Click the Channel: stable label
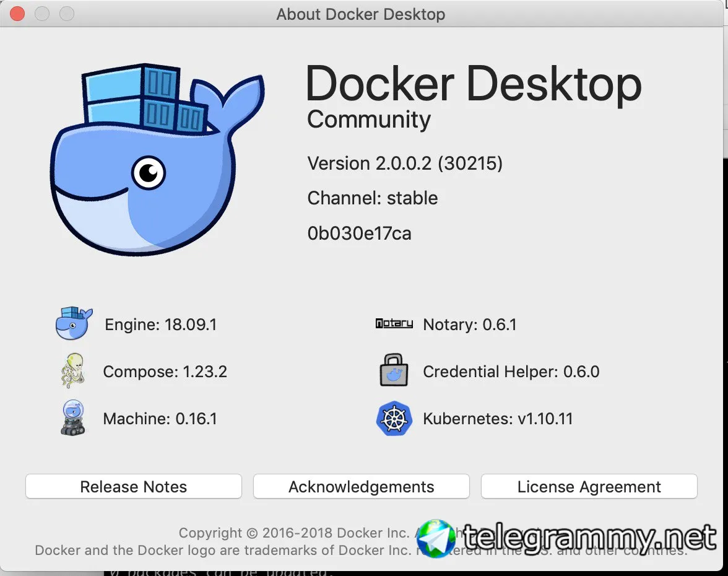Image resolution: width=728 pixels, height=576 pixels. pyautogui.click(x=373, y=198)
